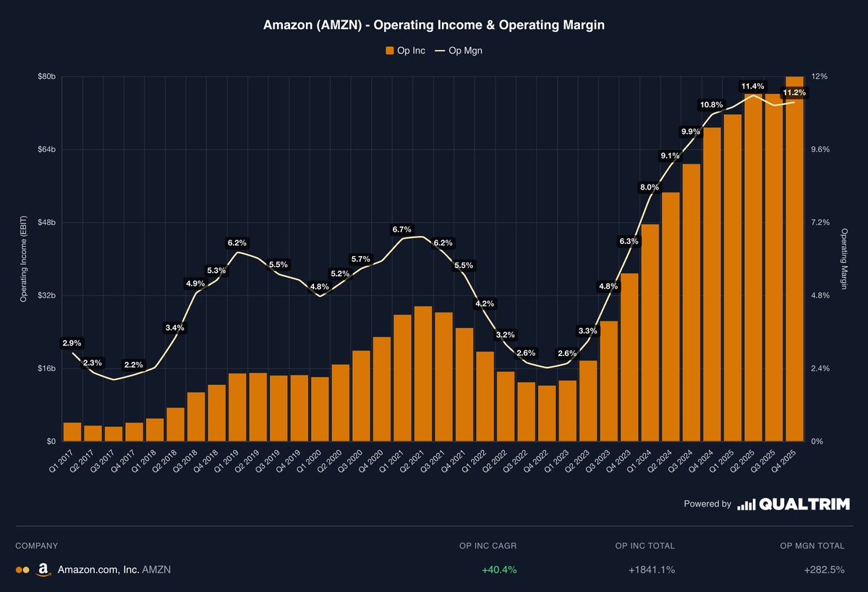The height and width of the screenshot is (592, 868).
Task: Click the tallest Q4 2025 bar
Action: 796,253
